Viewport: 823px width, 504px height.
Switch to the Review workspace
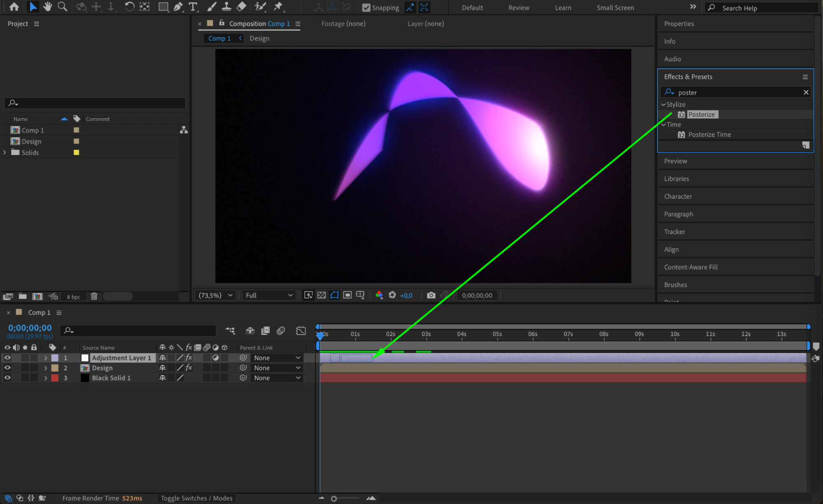tap(518, 7)
